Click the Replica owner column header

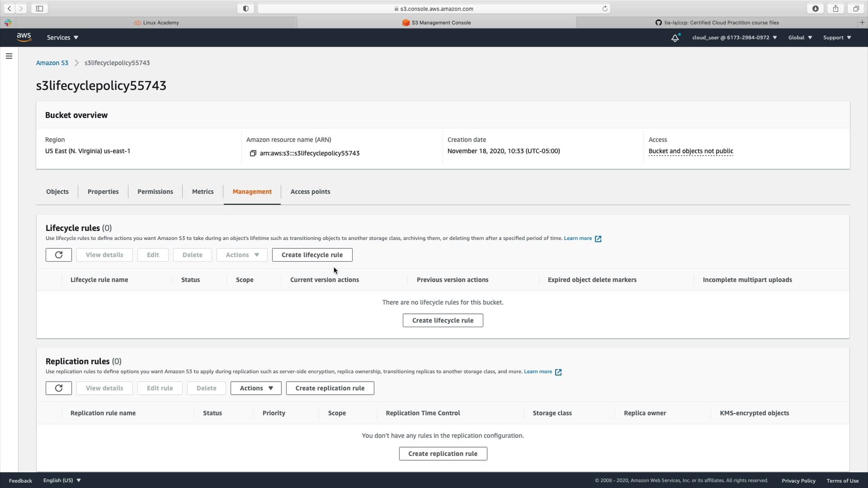[645, 413]
